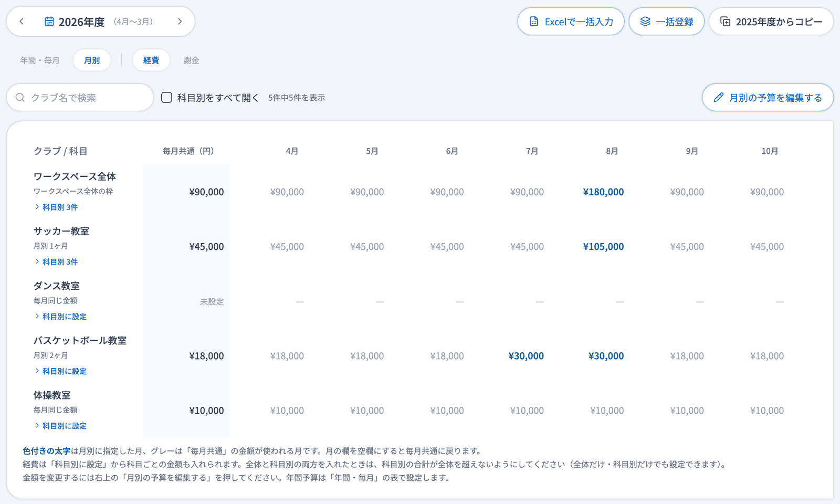The width and height of the screenshot is (840, 504).
Task: Click ¥180,000 August cell for ワークスペース全体
Action: tap(603, 192)
